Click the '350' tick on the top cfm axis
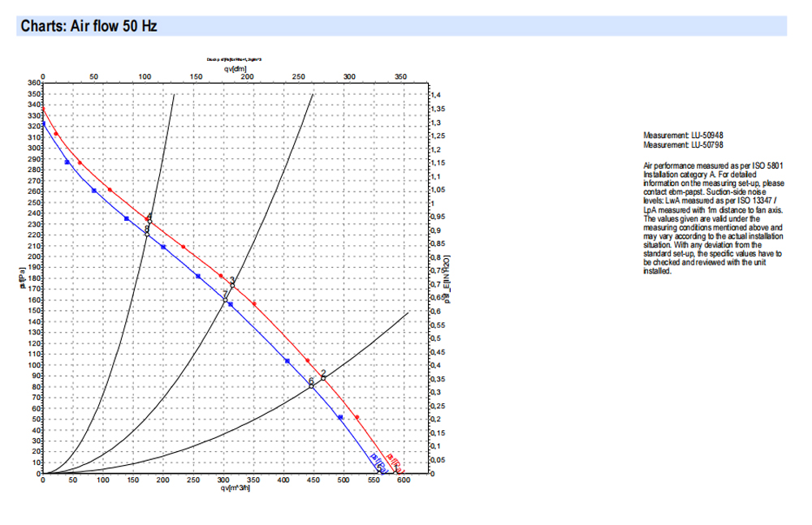Image resolution: width=812 pixels, height=525 pixels. [x=401, y=76]
